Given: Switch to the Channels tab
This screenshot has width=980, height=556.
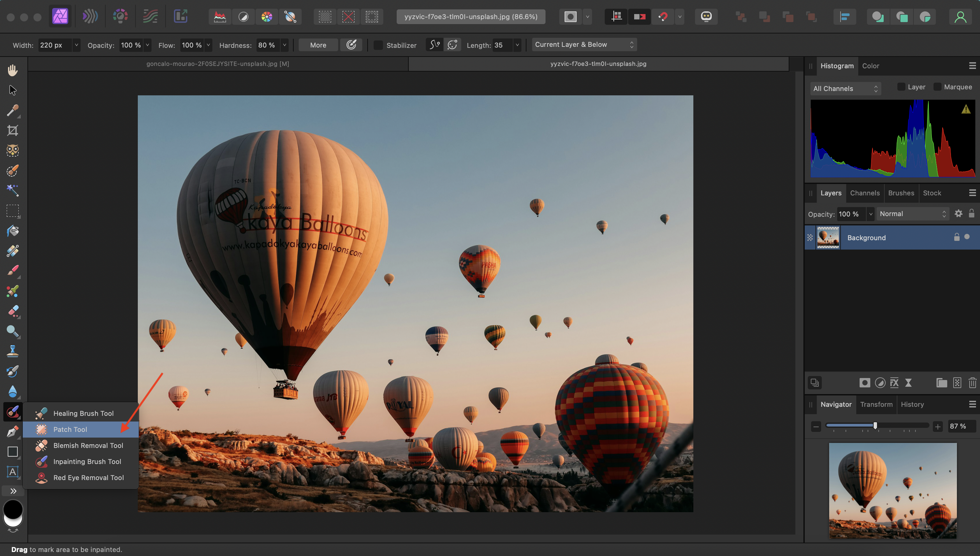Looking at the screenshot, I should point(864,193).
